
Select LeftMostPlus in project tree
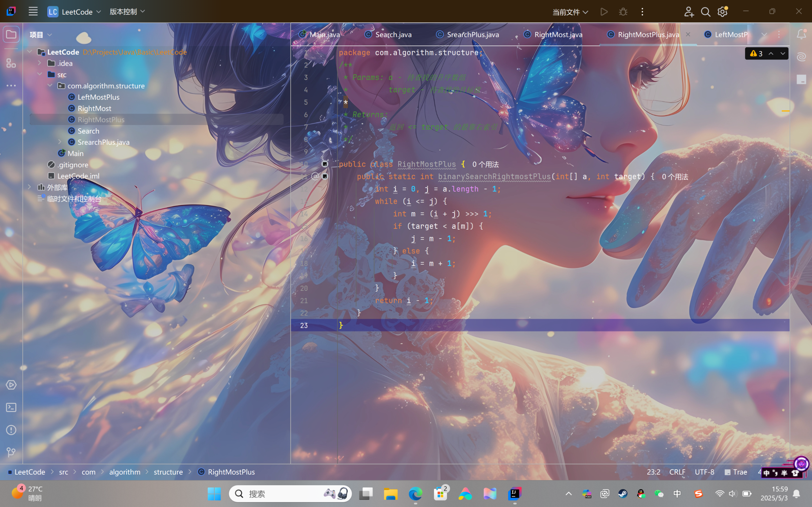coord(98,97)
